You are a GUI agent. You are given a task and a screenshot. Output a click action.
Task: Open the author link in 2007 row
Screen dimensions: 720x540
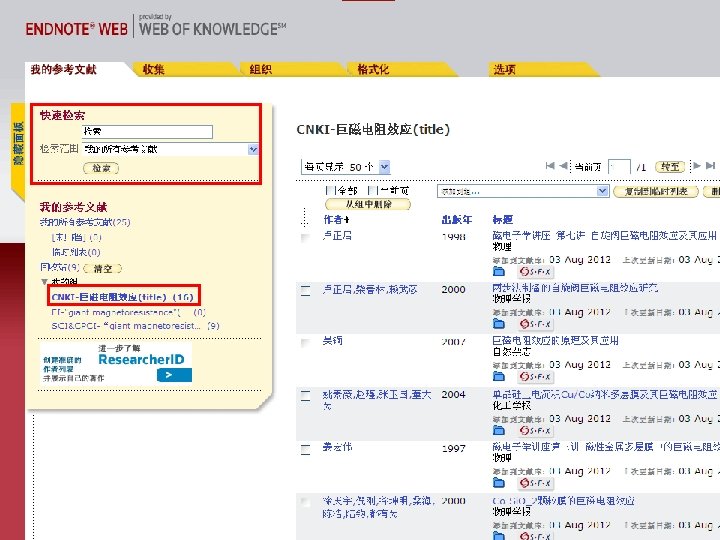(x=332, y=341)
